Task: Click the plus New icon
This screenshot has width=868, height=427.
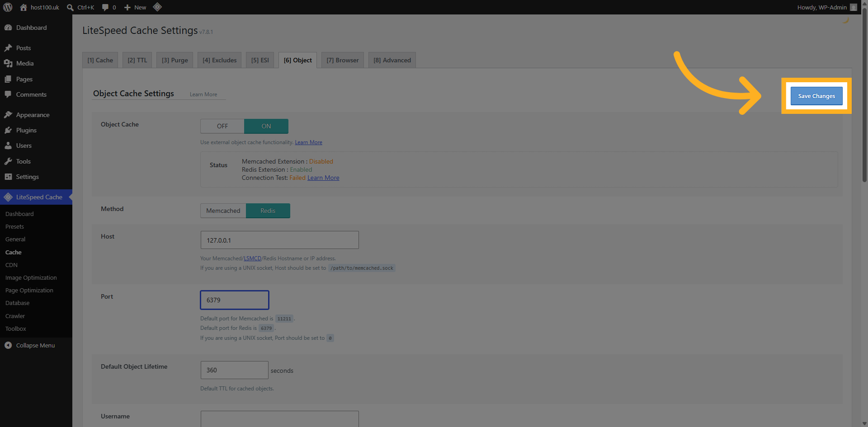Action: pyautogui.click(x=127, y=7)
